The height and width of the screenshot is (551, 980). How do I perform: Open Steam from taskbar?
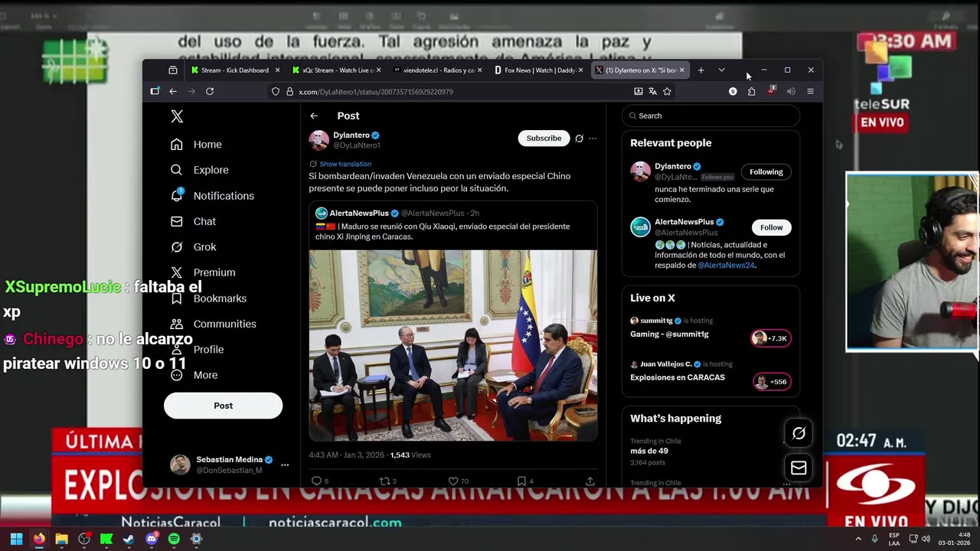coord(129,539)
